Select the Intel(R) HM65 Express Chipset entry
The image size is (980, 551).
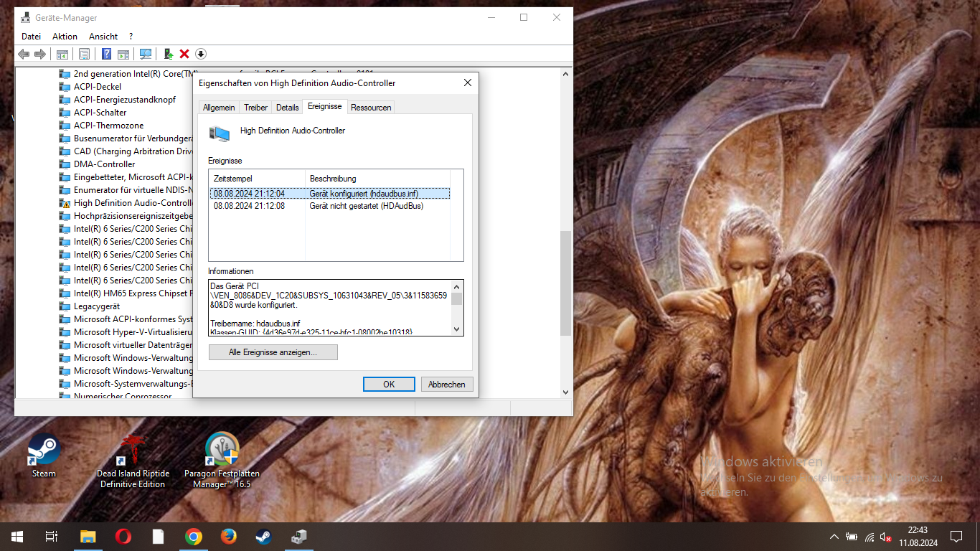pos(133,293)
